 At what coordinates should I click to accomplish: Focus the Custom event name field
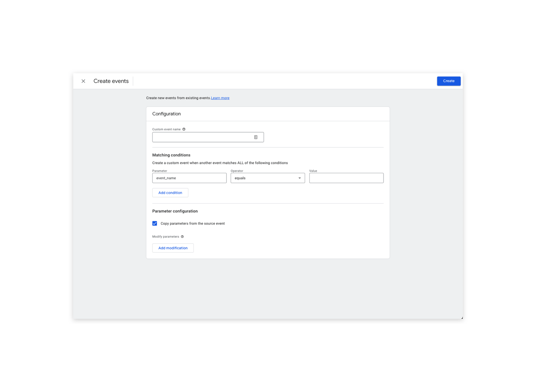click(208, 137)
